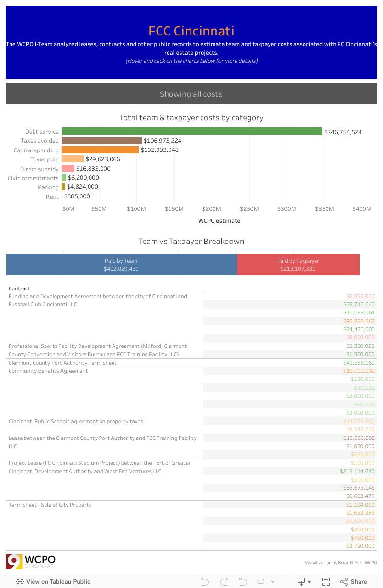Click the WCPO Cincinnati logo
383x588 pixels.
(x=31, y=562)
